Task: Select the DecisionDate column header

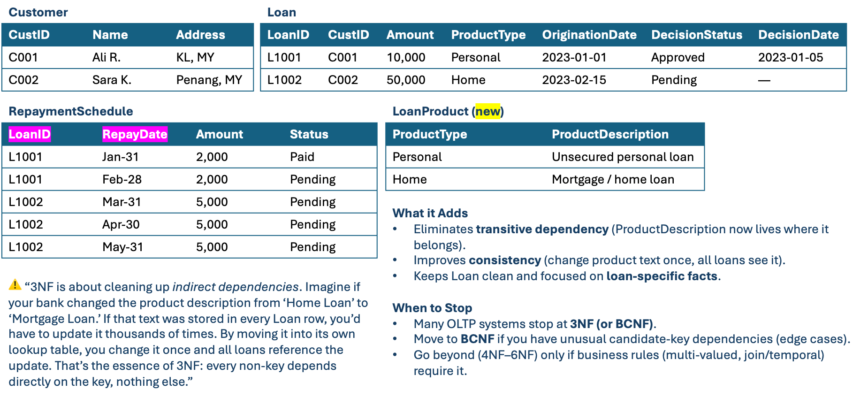Action: point(799,35)
